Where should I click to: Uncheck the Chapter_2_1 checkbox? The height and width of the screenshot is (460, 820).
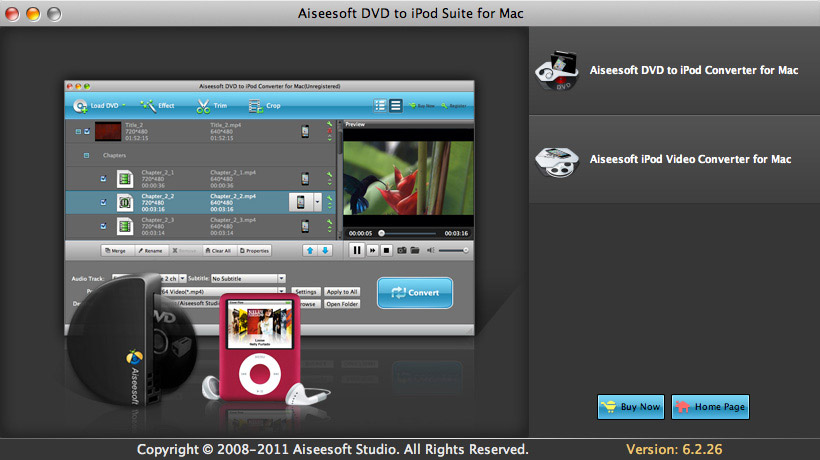point(103,179)
